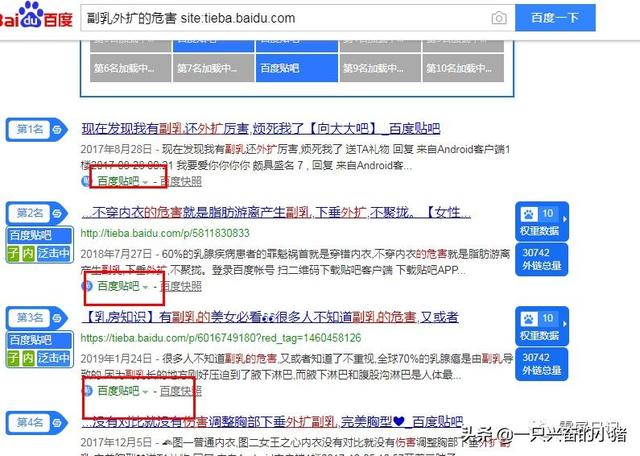Click 泛击中 tag under 第2名

click(54, 253)
